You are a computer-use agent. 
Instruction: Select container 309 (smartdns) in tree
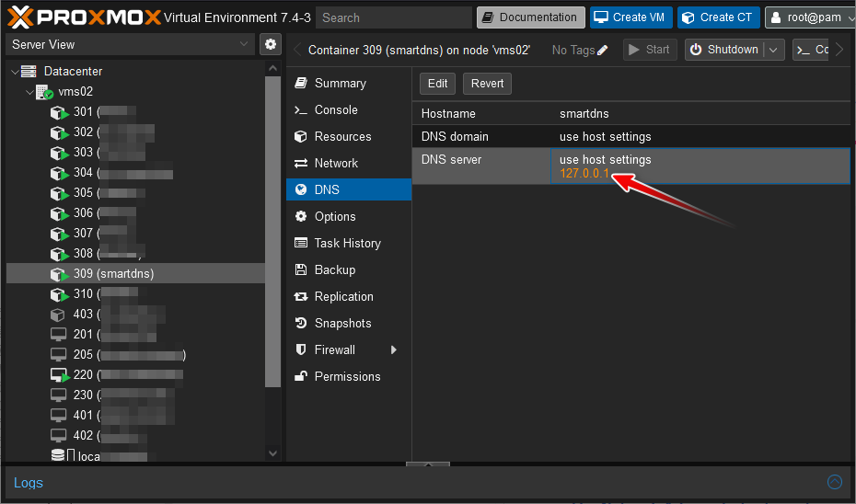[x=113, y=273]
